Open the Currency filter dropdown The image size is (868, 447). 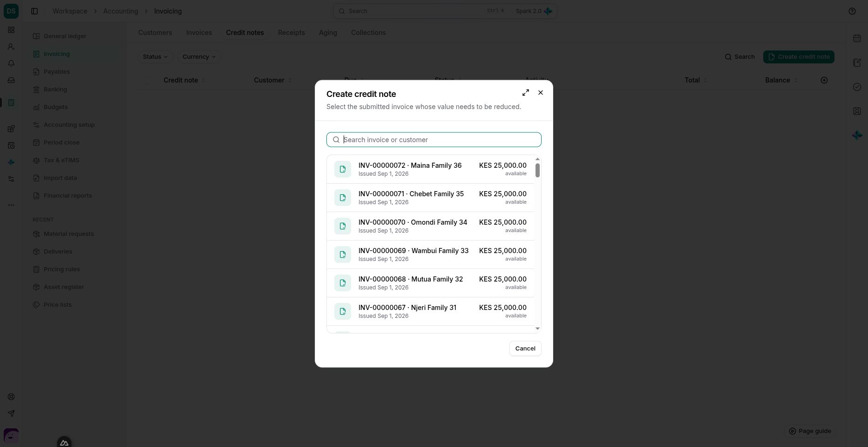199,57
